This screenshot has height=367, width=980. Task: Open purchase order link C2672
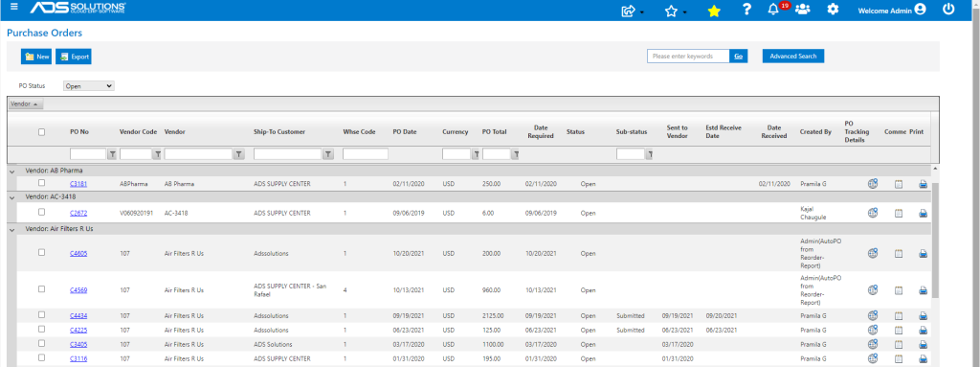pyautogui.click(x=78, y=213)
